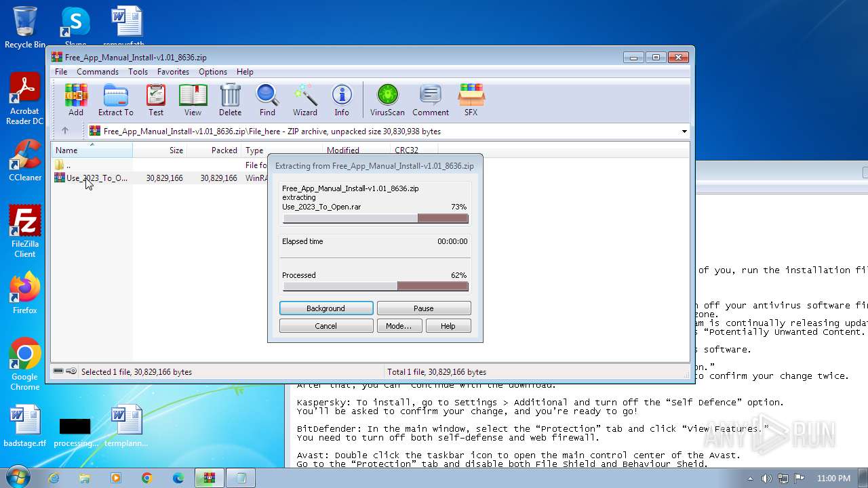Open the Help menu in WinRAR
Viewport: 868px width, 488px height.
coord(245,72)
